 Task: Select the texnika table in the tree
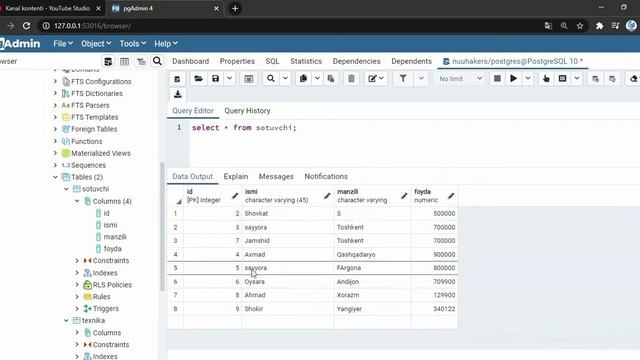pos(93,320)
